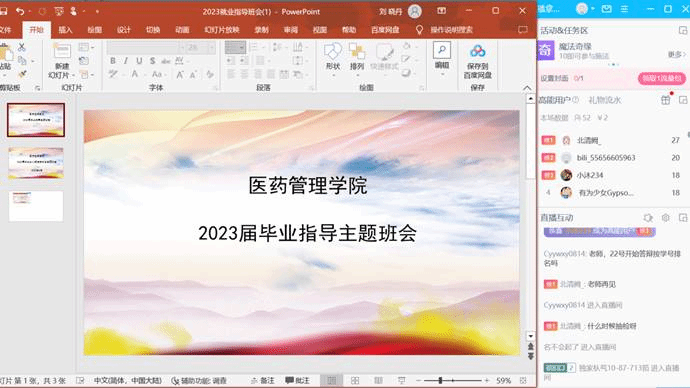Open the font size dropdown
The height and width of the screenshot is (388, 690).
tap(212, 47)
